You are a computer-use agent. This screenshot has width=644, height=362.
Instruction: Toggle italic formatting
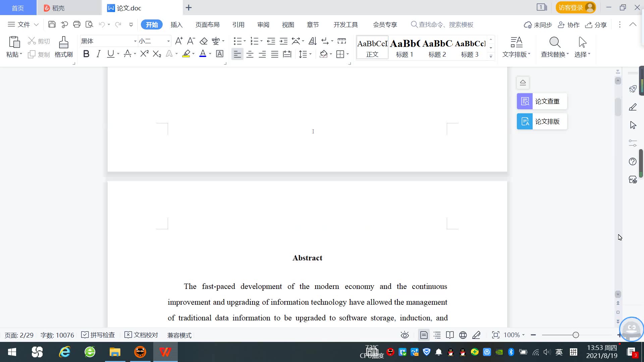point(98,54)
